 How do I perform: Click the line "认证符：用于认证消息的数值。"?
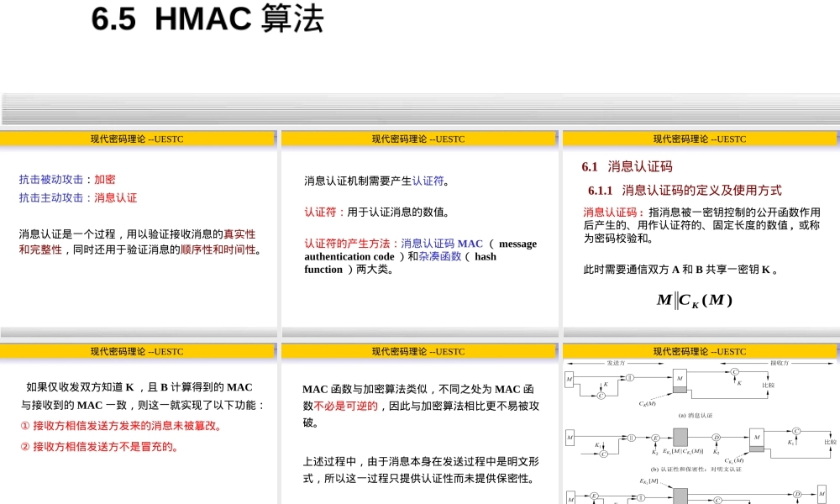(x=376, y=212)
